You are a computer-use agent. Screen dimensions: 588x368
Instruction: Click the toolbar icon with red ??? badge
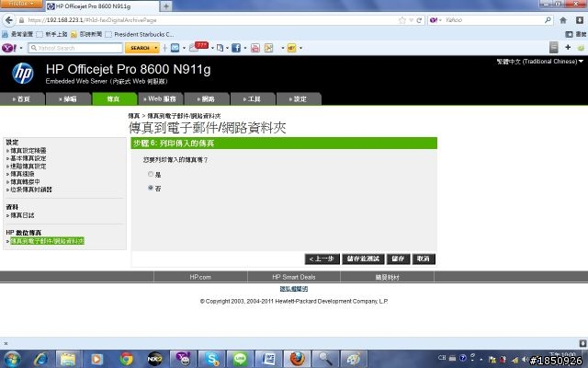[198, 47]
